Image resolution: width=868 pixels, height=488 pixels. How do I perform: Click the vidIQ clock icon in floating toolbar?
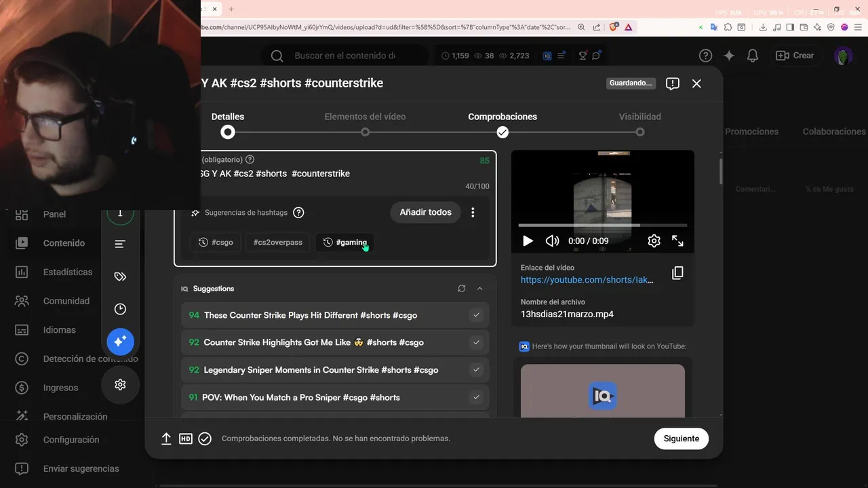(x=120, y=309)
